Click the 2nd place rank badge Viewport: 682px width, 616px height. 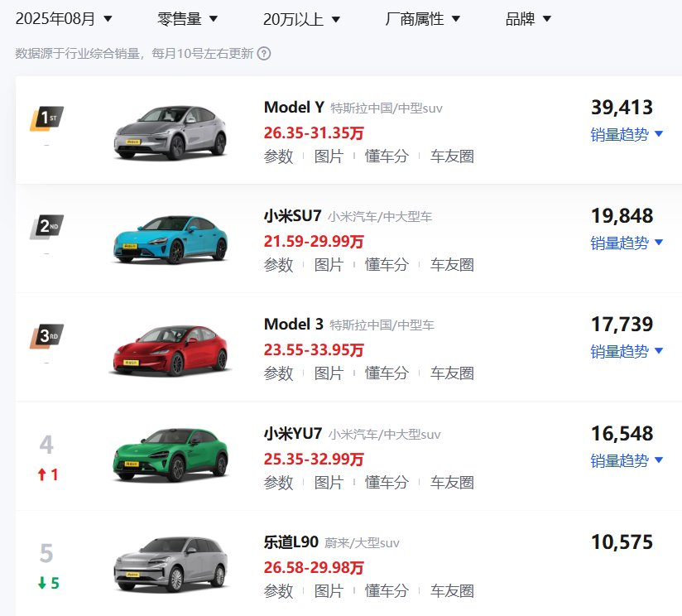point(46,227)
